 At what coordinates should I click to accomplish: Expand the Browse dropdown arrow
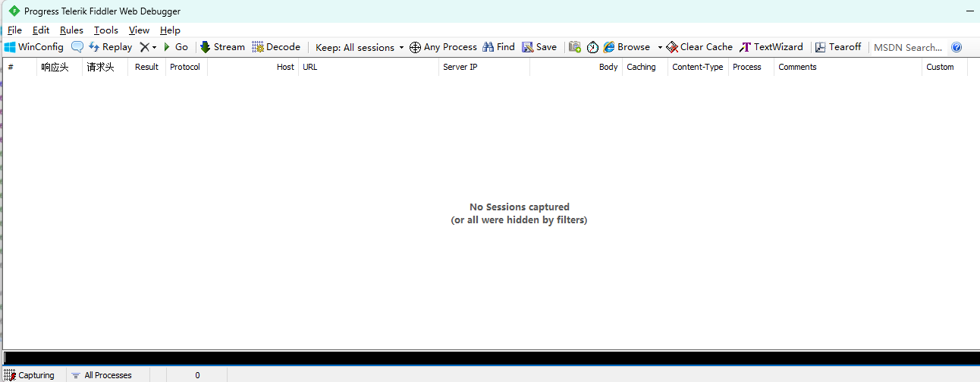coord(660,47)
